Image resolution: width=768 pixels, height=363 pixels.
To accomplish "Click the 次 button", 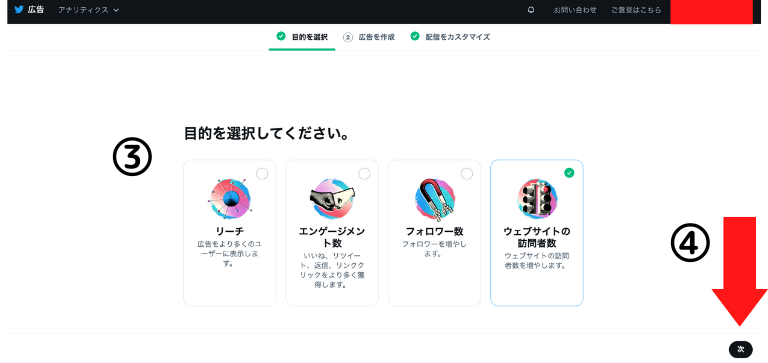I will point(741,349).
